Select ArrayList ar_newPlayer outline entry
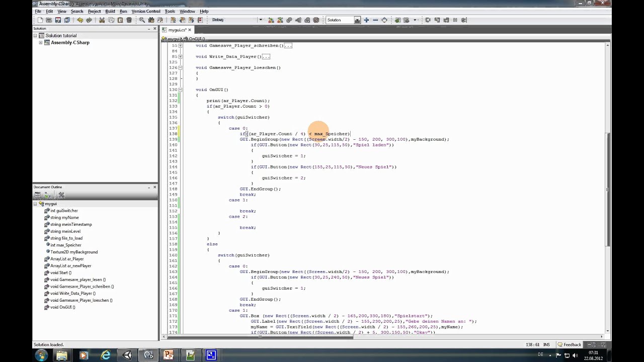Image resolution: width=644 pixels, height=362 pixels. pyautogui.click(x=70, y=265)
